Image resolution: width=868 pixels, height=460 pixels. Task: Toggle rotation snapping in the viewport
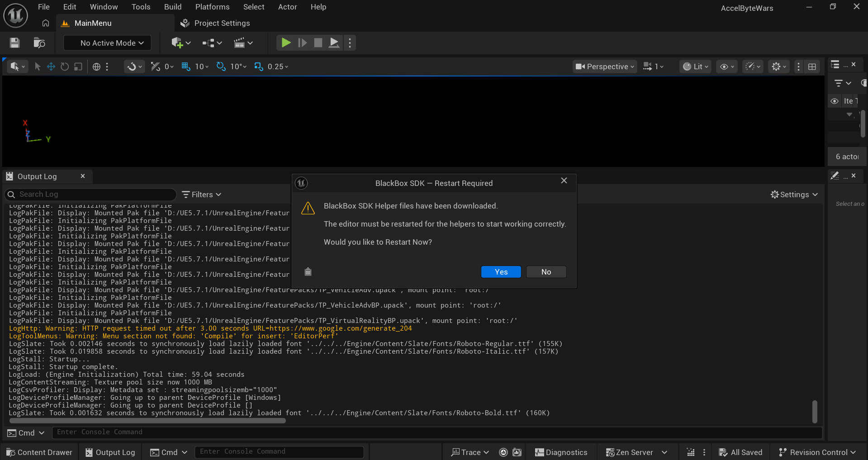pyautogui.click(x=221, y=66)
